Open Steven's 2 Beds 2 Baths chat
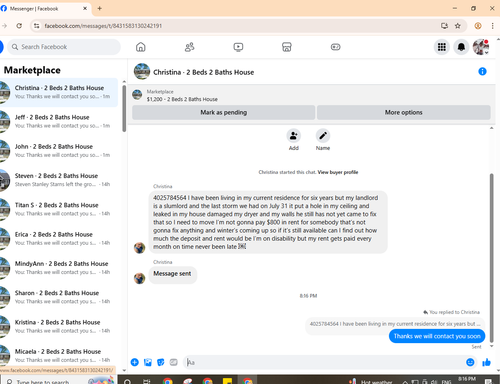Image resolution: width=500 pixels, height=384 pixels. point(59,180)
